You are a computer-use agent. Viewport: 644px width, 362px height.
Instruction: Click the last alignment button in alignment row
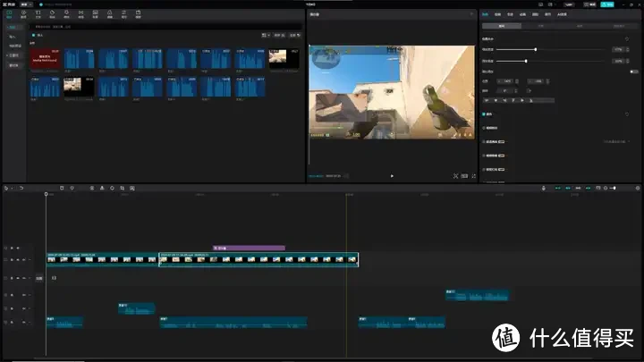pyautogui.click(x=531, y=100)
